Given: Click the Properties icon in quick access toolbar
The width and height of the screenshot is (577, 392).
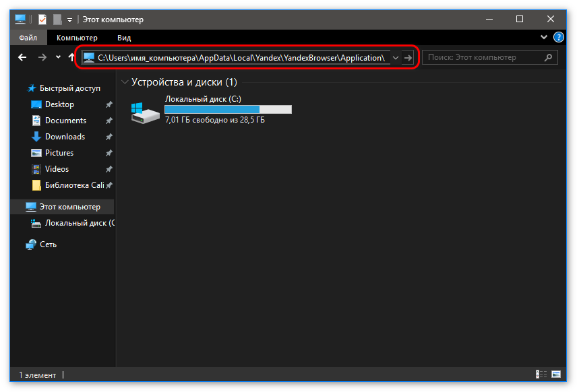Looking at the screenshot, I should click(42, 20).
